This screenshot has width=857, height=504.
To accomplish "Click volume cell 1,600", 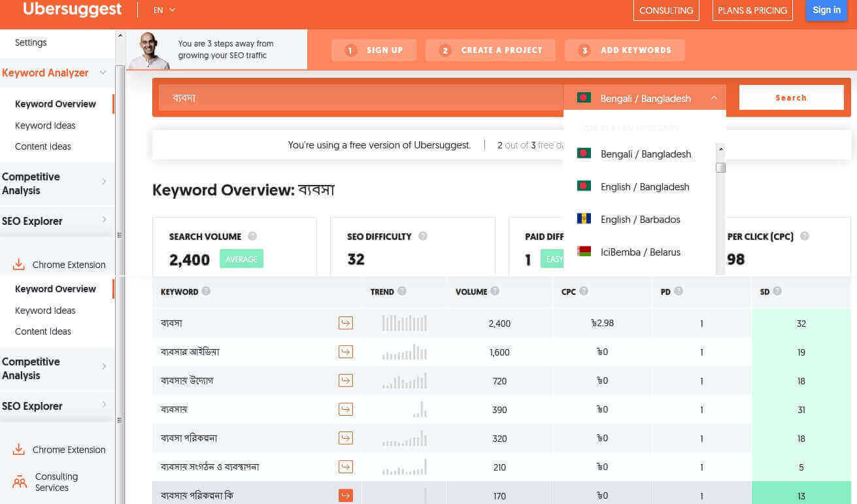I will pyautogui.click(x=499, y=352).
